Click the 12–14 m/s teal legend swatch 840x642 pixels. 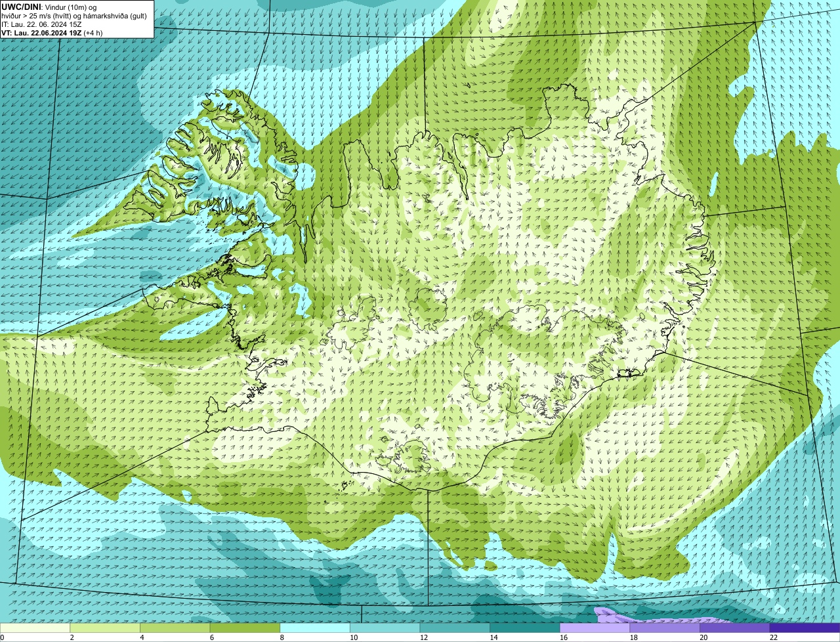click(455, 628)
